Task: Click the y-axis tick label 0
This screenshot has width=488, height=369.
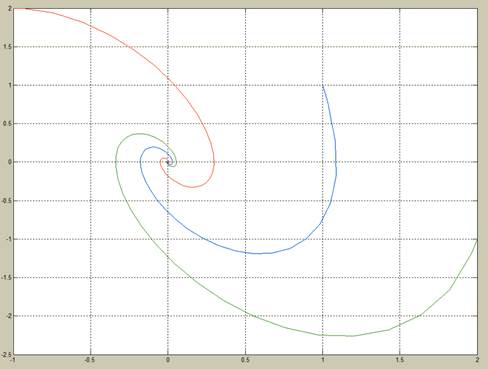Action: (x=10, y=162)
